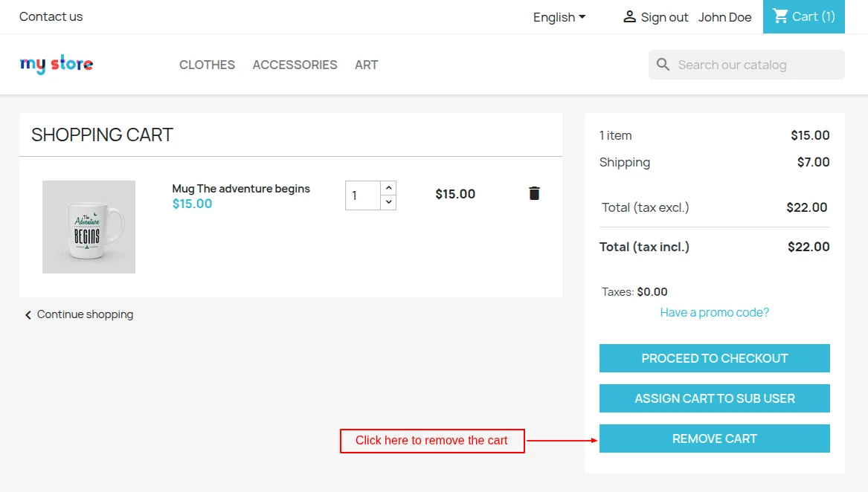The height and width of the screenshot is (492, 868).
Task: Click Sign out
Action: 664,16
